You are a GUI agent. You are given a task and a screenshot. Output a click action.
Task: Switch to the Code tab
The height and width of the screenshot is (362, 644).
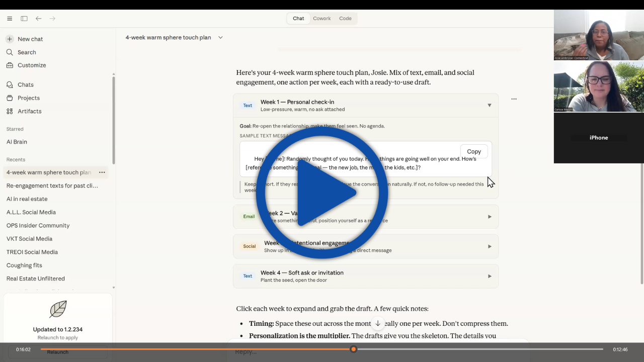coord(346,19)
